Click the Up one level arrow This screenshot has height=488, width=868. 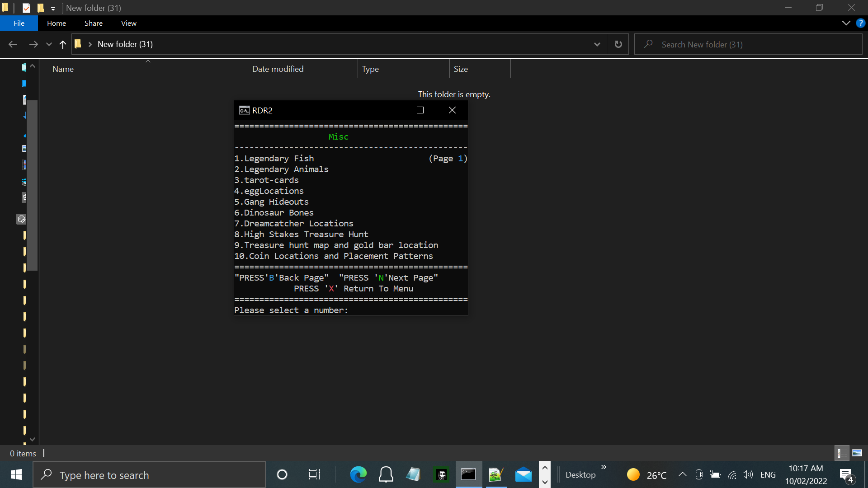point(63,44)
